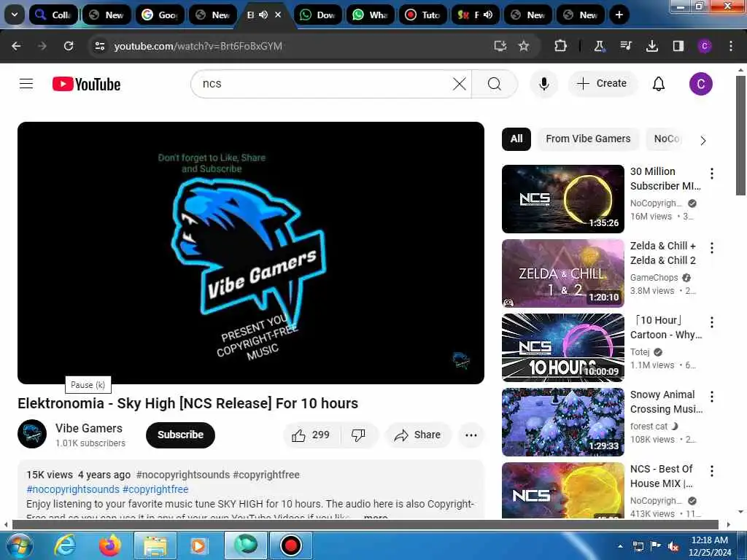The height and width of the screenshot is (560, 747).
Task: Launch Firefox from taskbar
Action: click(110, 545)
